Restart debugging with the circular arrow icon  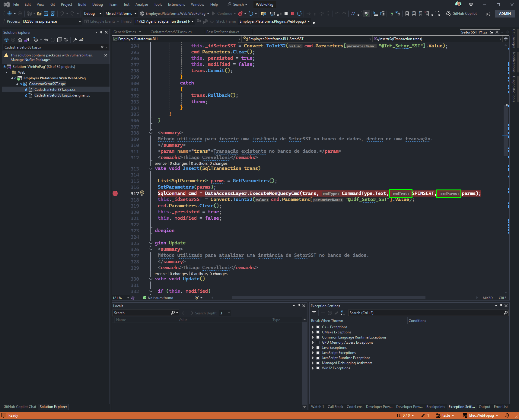click(x=299, y=14)
